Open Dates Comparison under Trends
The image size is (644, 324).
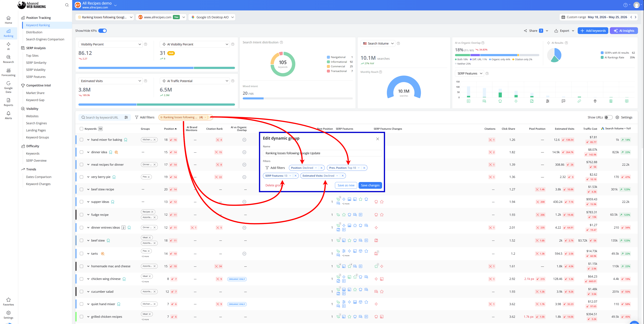coord(39,177)
